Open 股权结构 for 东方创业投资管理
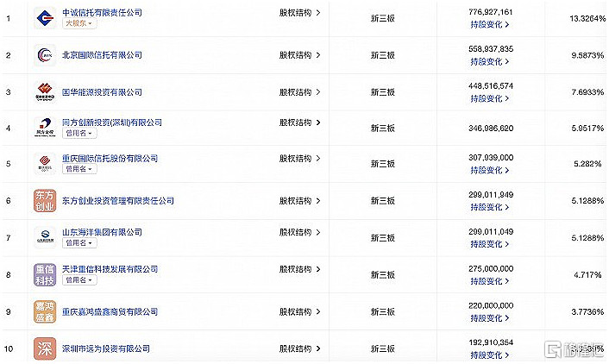This screenshot has height=364, width=609. (x=299, y=201)
